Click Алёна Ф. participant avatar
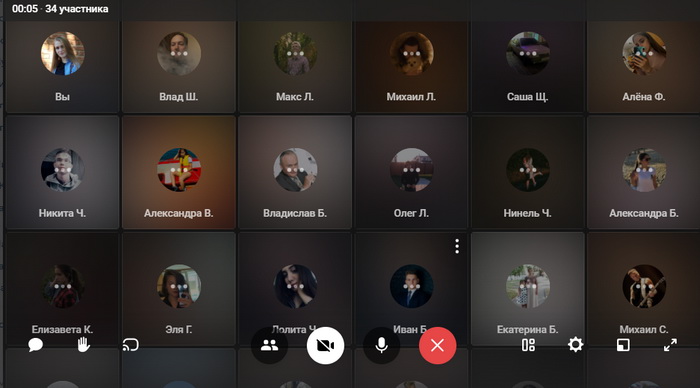Screen dimensions: 700x388 (x=644, y=53)
